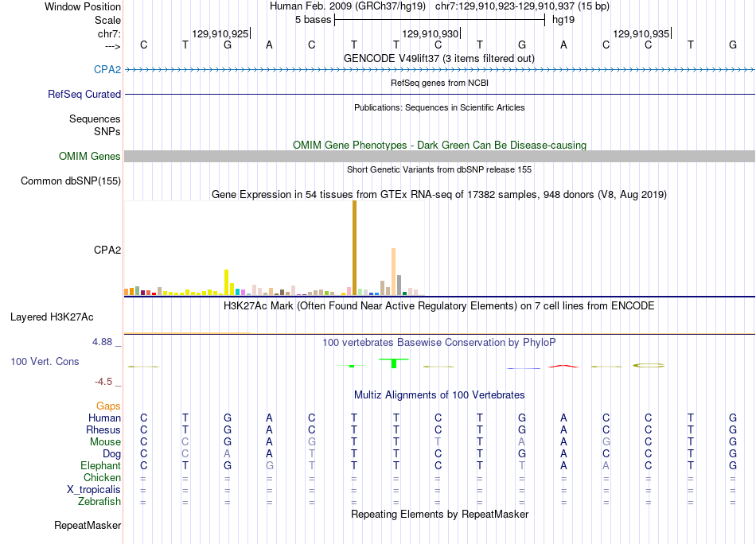Click the tallest golden bar in GTEx chart
This screenshot has width=756, height=544.
tap(354, 247)
